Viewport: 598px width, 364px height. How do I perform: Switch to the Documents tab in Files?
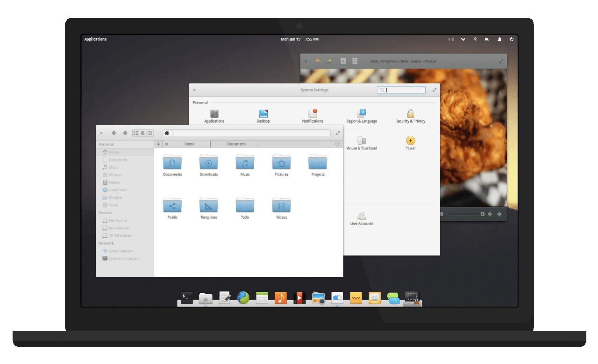[236, 144]
